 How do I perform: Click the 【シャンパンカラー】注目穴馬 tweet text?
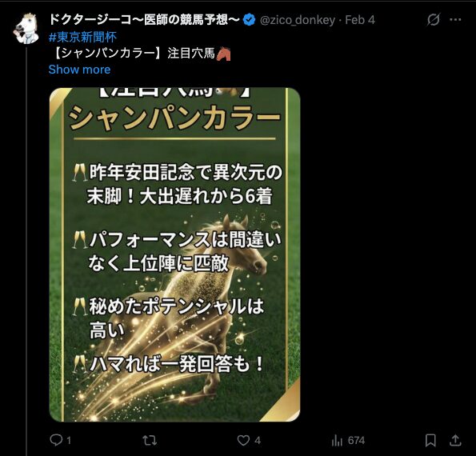[141, 54]
